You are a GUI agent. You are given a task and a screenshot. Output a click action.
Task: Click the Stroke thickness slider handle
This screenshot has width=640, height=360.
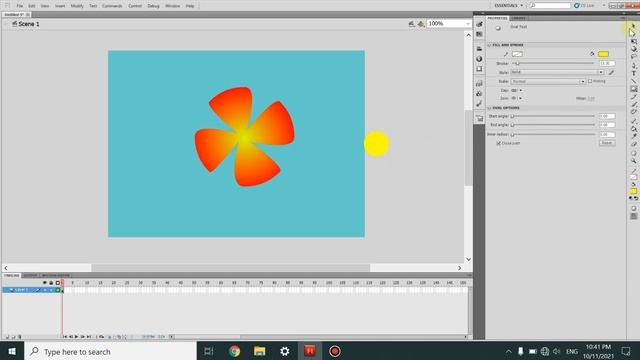click(518, 63)
